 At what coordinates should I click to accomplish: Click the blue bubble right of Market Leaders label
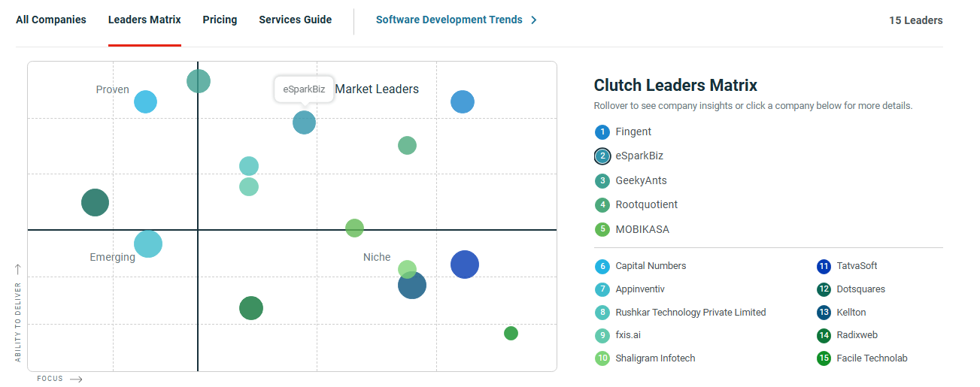tap(463, 102)
